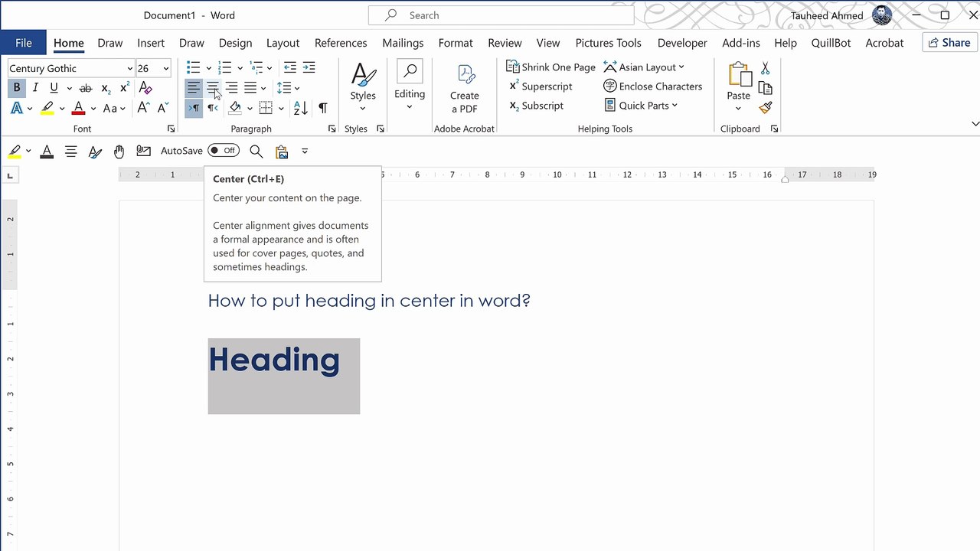Screen dimensions: 980x551
Task: Click the pen and brush icon in Quick Access Toolbar
Action: click(x=95, y=152)
